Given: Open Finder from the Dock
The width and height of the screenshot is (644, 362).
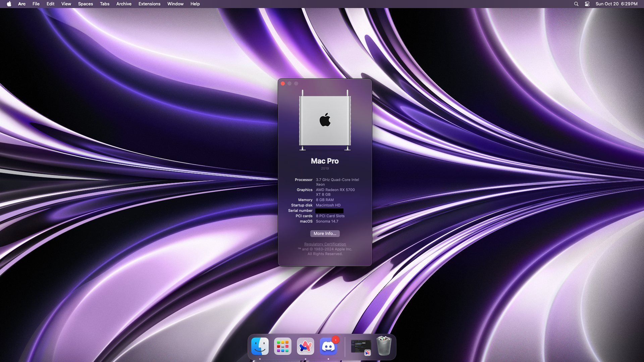Looking at the screenshot, I should (260, 346).
